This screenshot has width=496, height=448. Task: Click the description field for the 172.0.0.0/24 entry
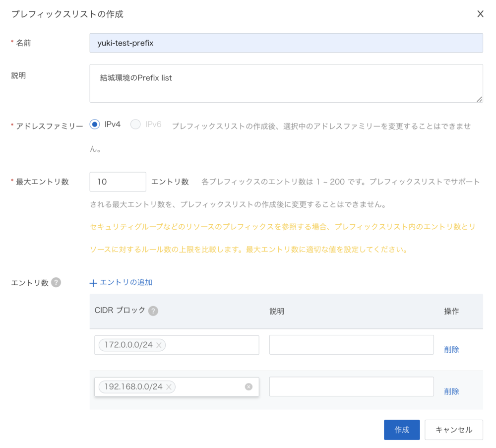coord(351,345)
